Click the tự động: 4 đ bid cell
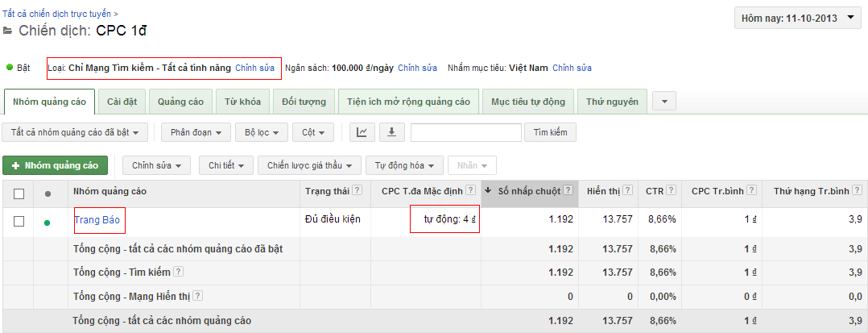The height and width of the screenshot is (333, 868). coord(450,219)
